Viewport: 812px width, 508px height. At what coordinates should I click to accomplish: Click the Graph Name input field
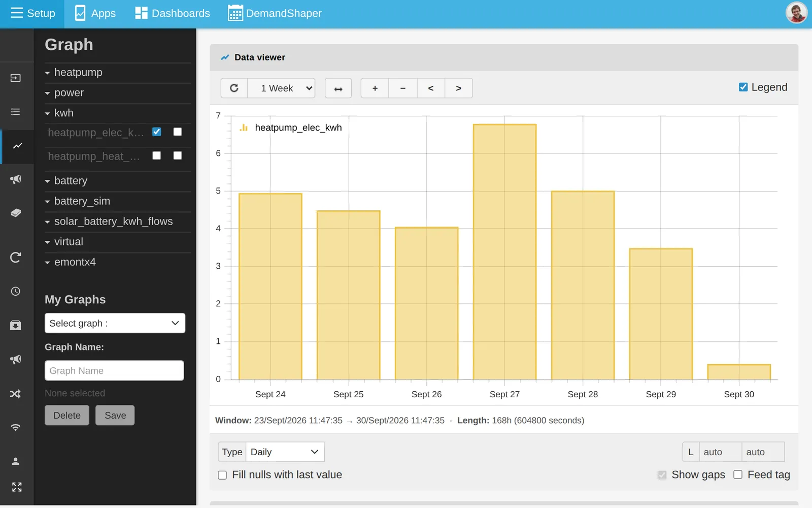tap(114, 370)
